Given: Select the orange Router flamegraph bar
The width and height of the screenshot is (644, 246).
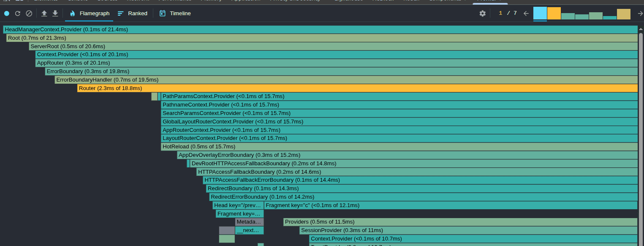Looking at the screenshot, I should [357, 88].
